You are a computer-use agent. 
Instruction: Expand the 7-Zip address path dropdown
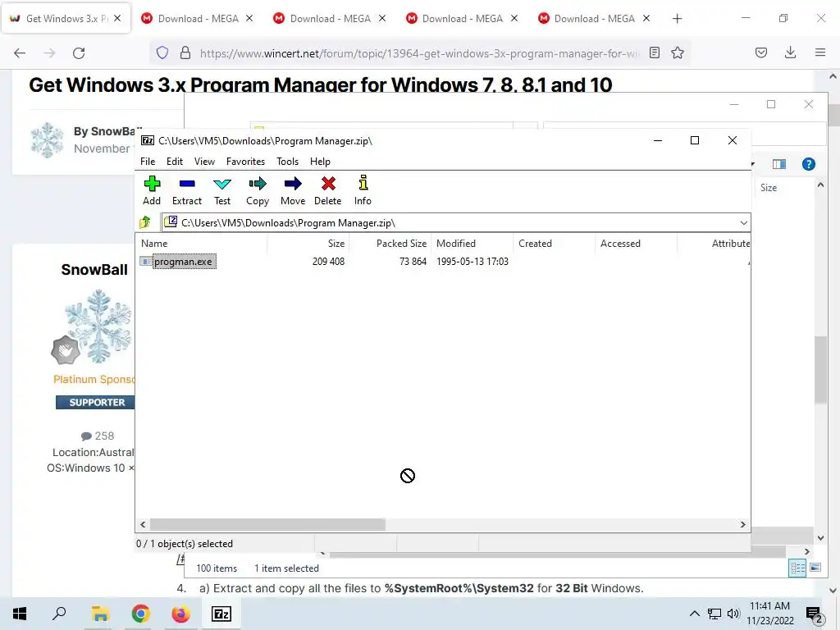[x=743, y=223]
